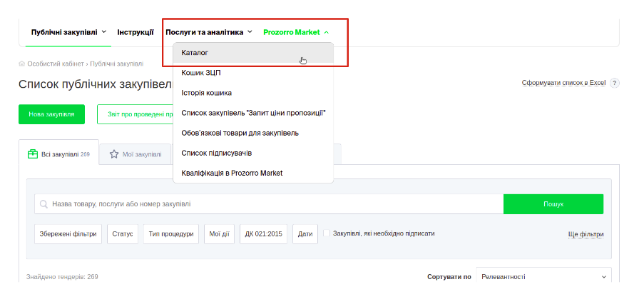Open the Послуги та аналітика dropdown
Screen dimensions: 644x302
point(208,32)
